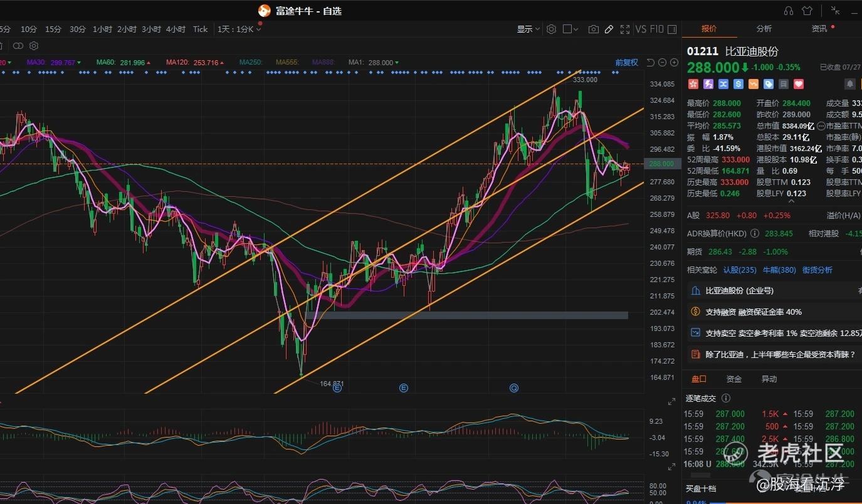Toggle the MA555 moving average line
This screenshot has width=862, height=504.
click(x=286, y=63)
